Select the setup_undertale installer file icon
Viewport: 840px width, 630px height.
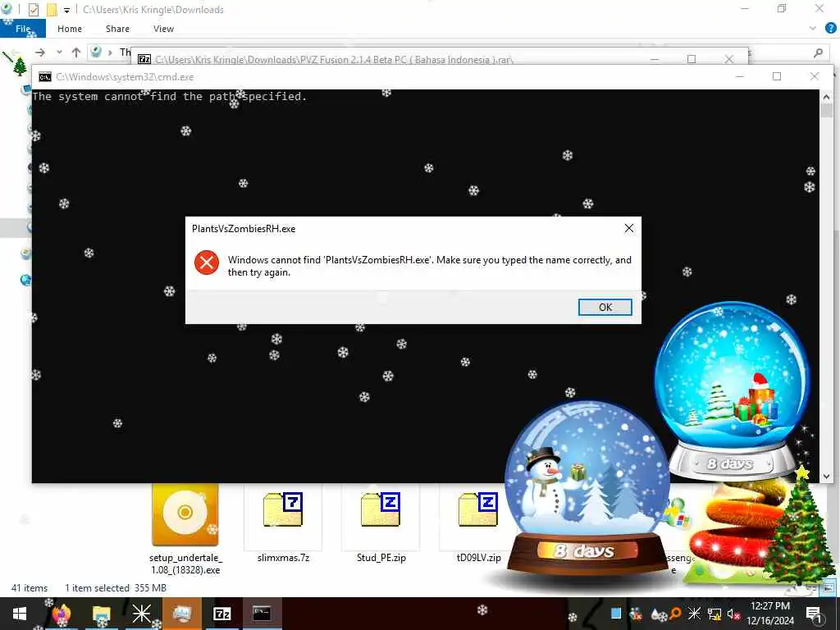[185, 514]
